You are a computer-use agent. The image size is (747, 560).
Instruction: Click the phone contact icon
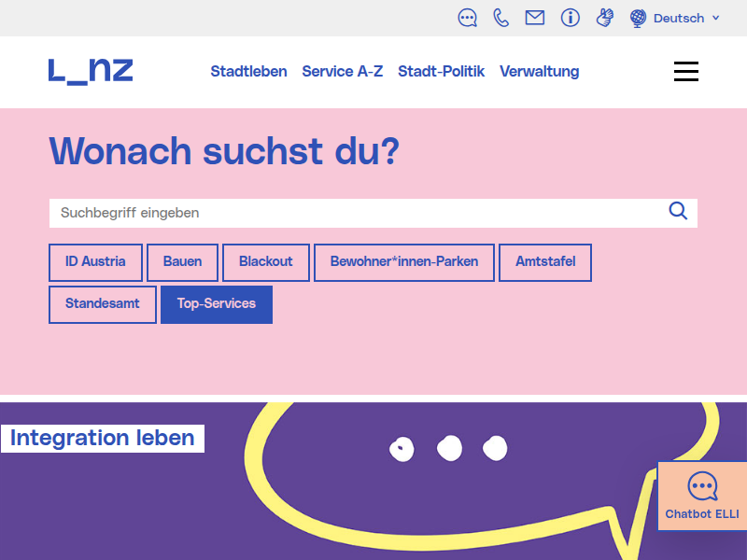point(501,18)
